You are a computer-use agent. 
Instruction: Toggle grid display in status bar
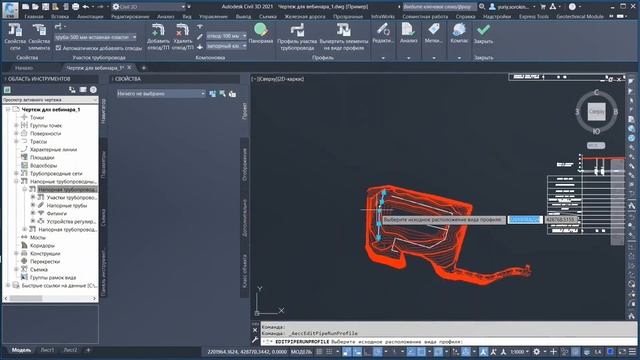[319, 351]
